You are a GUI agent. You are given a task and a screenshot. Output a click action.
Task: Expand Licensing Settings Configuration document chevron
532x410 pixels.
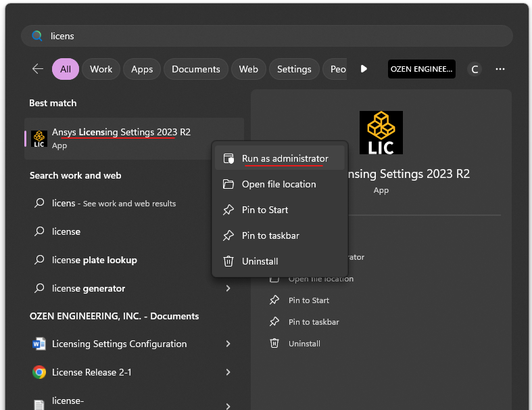click(228, 344)
